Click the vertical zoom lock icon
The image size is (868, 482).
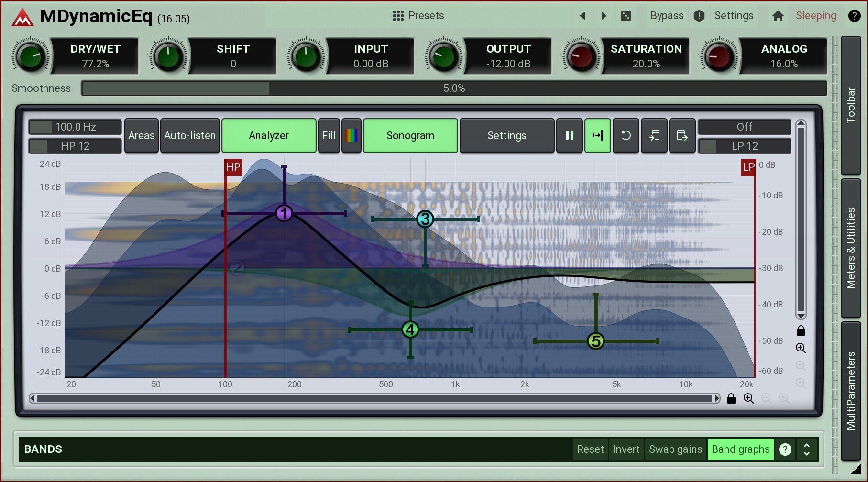click(x=801, y=330)
